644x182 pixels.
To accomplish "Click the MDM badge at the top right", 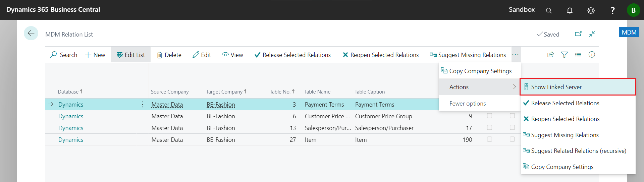I will click(x=629, y=32).
